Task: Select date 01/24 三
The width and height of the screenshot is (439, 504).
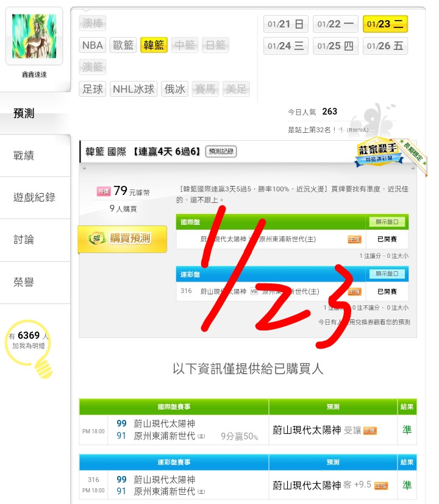Action: coord(285,46)
